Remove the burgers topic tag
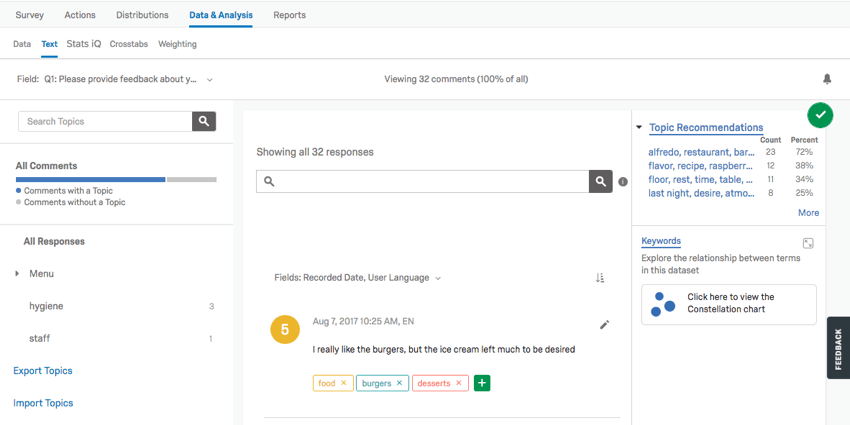The width and height of the screenshot is (850, 425). point(399,383)
